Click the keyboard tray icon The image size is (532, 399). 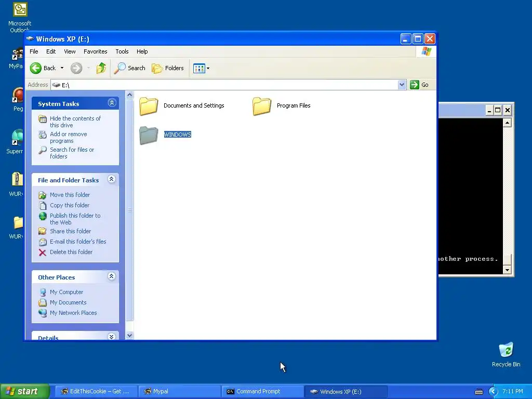pyautogui.click(x=478, y=392)
